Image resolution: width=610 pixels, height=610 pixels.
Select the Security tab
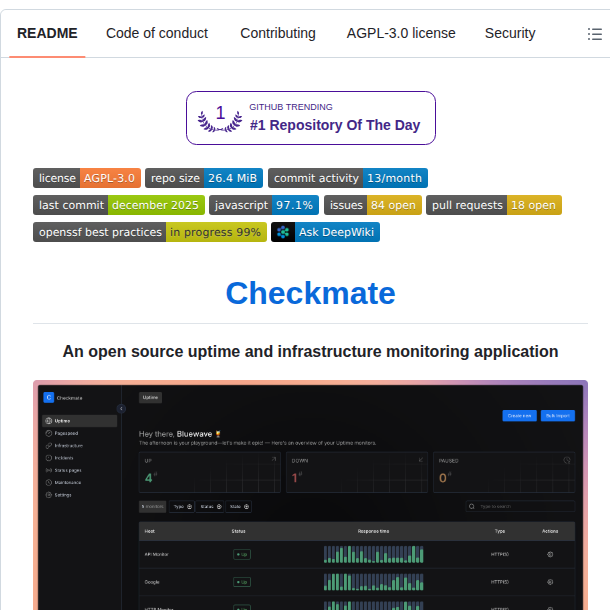(510, 33)
